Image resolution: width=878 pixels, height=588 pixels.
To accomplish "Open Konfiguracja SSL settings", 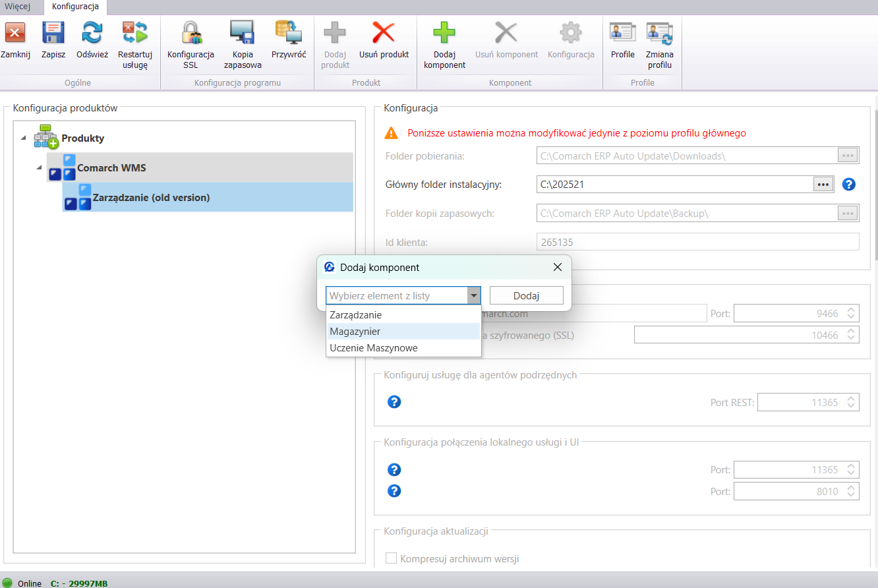I will pyautogui.click(x=190, y=33).
